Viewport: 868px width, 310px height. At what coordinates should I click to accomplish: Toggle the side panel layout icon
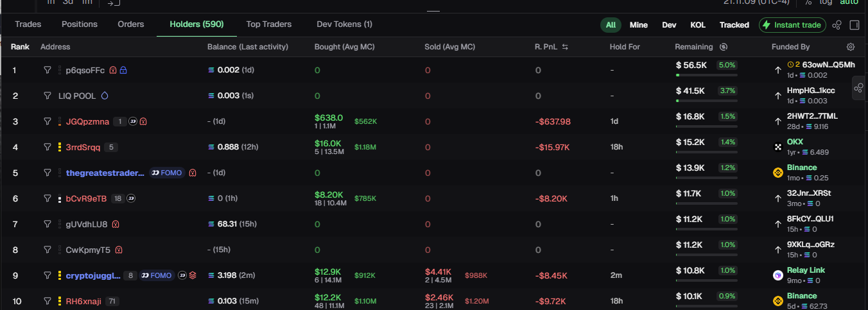tap(855, 25)
